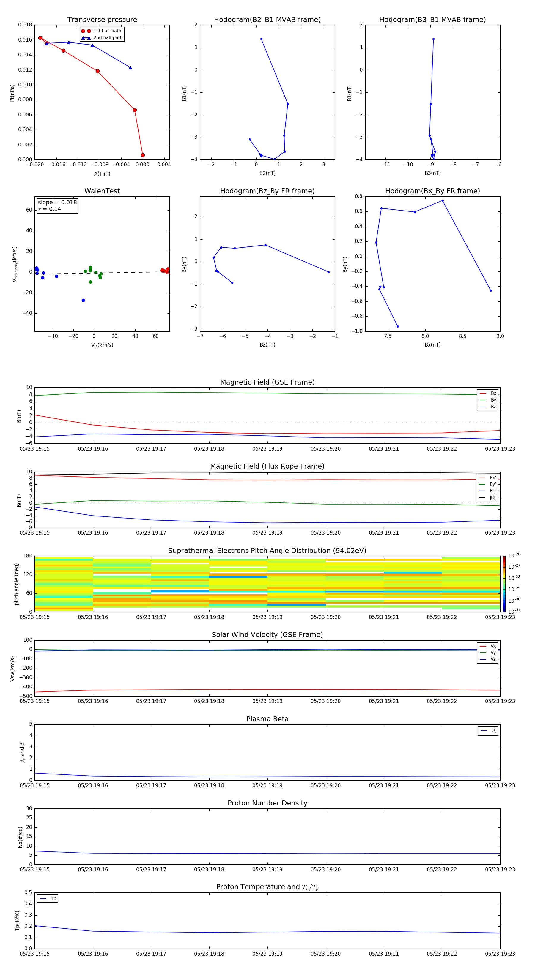Image resolution: width=535 pixels, height=980 pixels.
Task: Click the rightmost blue triangle in Transverse pressure
Action: click(x=130, y=68)
